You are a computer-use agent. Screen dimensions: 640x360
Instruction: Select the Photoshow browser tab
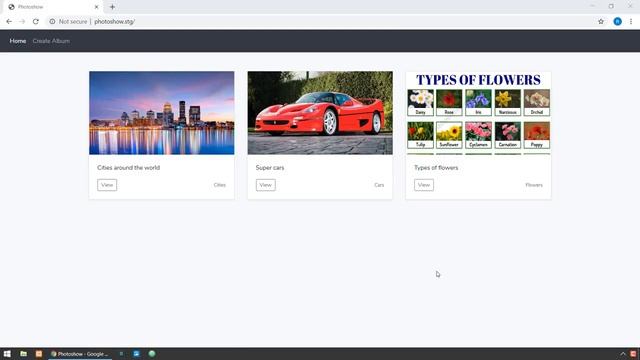(x=53, y=7)
